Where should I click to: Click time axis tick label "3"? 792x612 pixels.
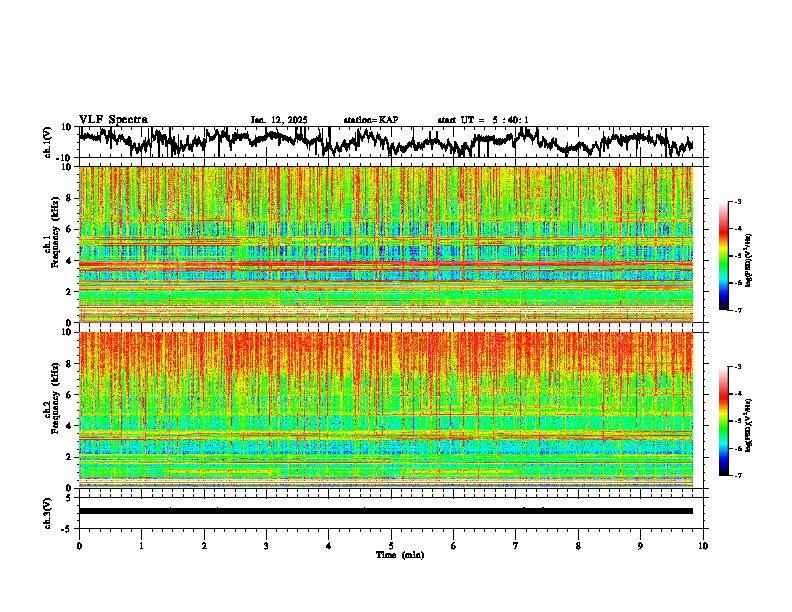point(266,546)
